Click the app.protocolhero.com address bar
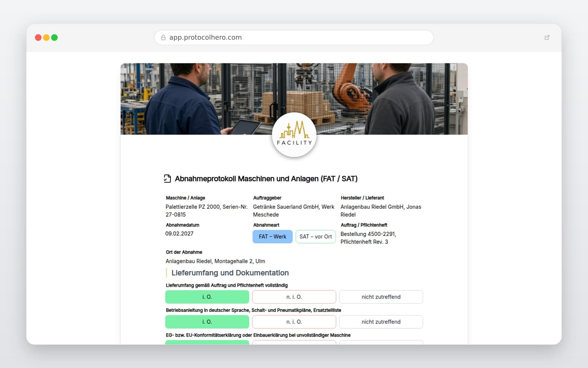Screen dimensions: 588x368 [294, 38]
